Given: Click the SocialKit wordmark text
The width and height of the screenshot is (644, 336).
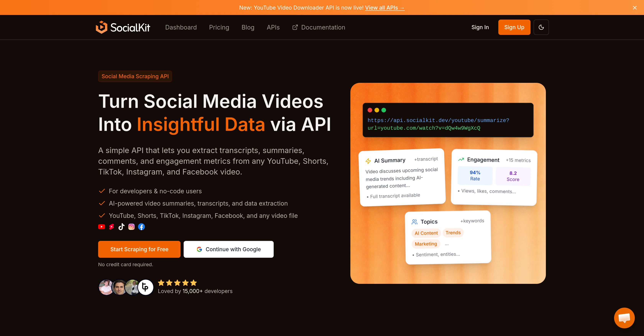Looking at the screenshot, I should point(130,27).
